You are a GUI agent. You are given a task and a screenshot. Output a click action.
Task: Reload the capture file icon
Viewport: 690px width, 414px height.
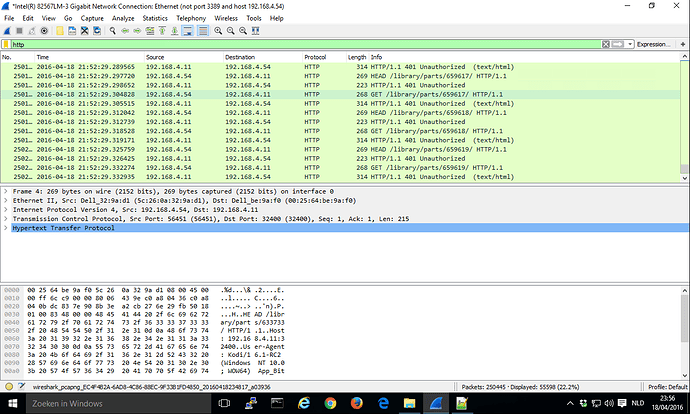[x=97, y=31]
